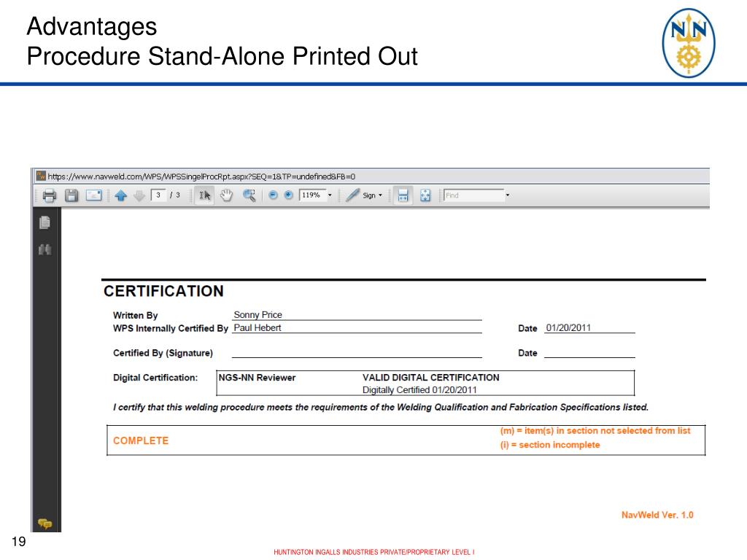The height and width of the screenshot is (560, 747).
Task: Click the Newport News logo
Action: [x=689, y=43]
